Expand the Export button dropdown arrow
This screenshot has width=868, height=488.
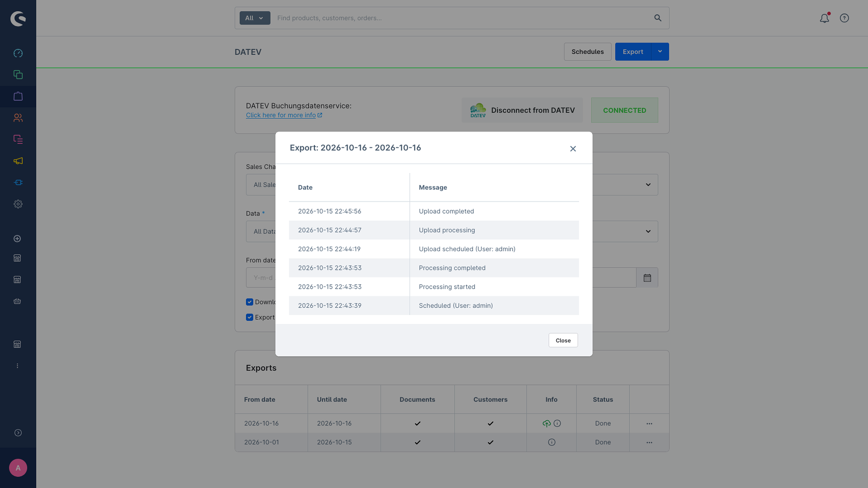[660, 52]
